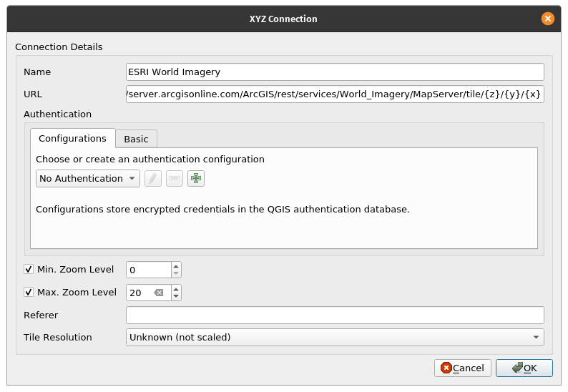Click the empty Referer input field
The image size is (568, 392).
point(335,315)
